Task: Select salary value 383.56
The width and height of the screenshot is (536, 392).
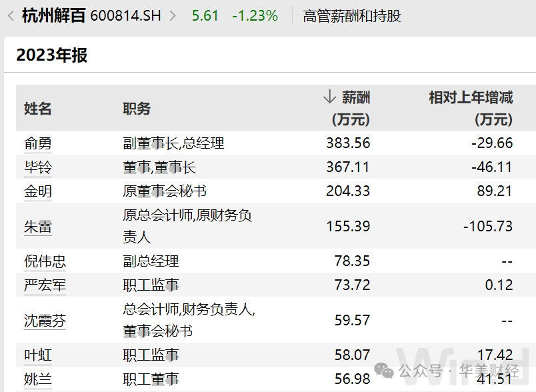Action: [348, 143]
